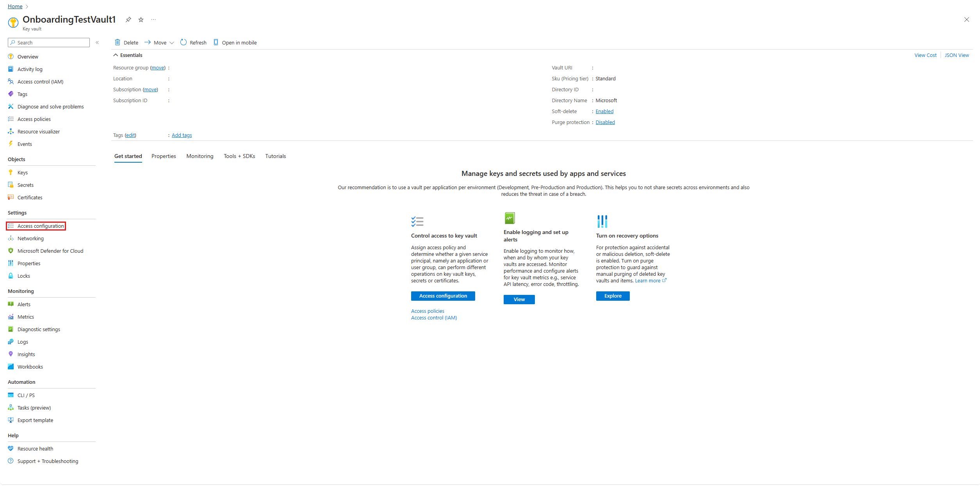The height and width of the screenshot is (486, 980).
Task: Open the Keys section icon
Action: pyautogui.click(x=11, y=172)
